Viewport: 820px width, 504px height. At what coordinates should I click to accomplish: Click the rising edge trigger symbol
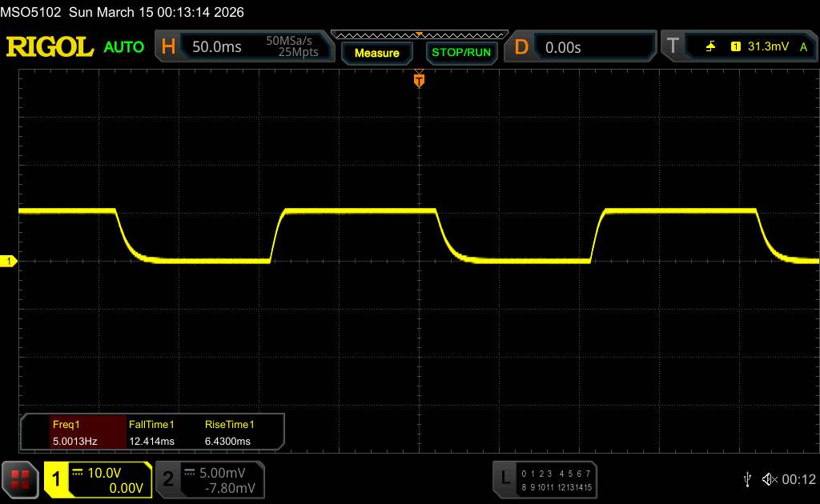click(x=710, y=47)
